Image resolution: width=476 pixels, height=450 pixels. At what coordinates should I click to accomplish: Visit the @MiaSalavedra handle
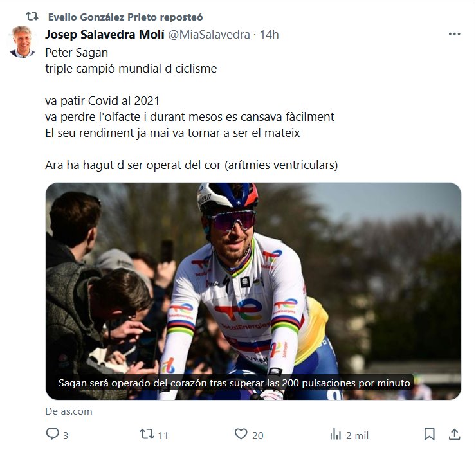[208, 35]
